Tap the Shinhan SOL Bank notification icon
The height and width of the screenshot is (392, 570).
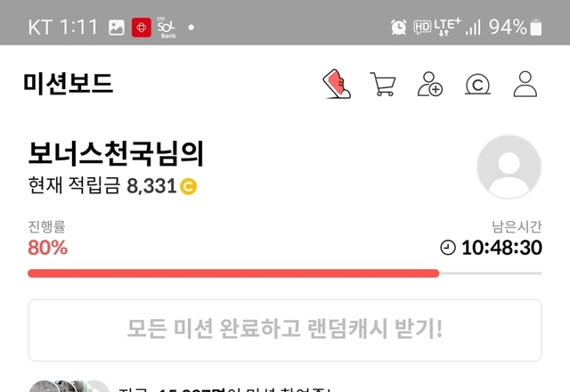point(167,28)
